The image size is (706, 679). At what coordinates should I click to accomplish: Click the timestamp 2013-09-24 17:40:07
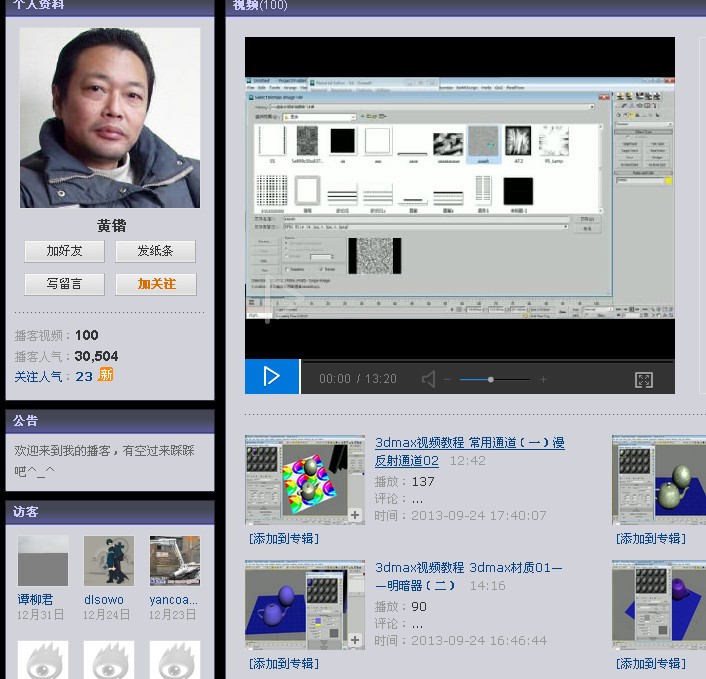(x=479, y=516)
